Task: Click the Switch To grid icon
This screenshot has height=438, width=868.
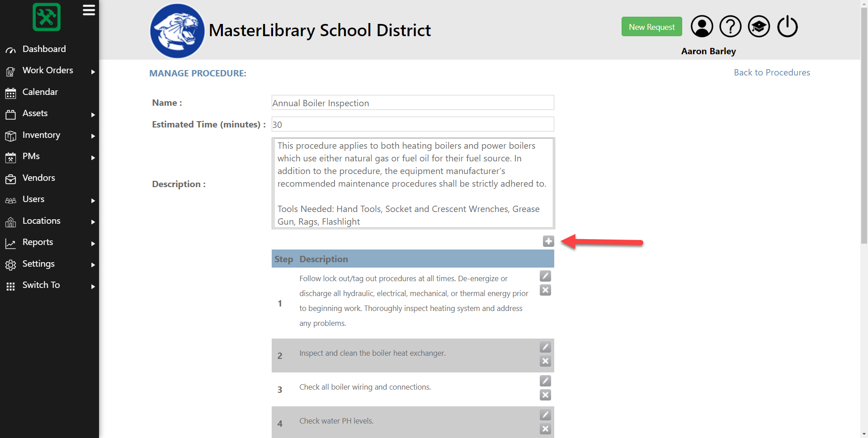Action: pyautogui.click(x=10, y=286)
